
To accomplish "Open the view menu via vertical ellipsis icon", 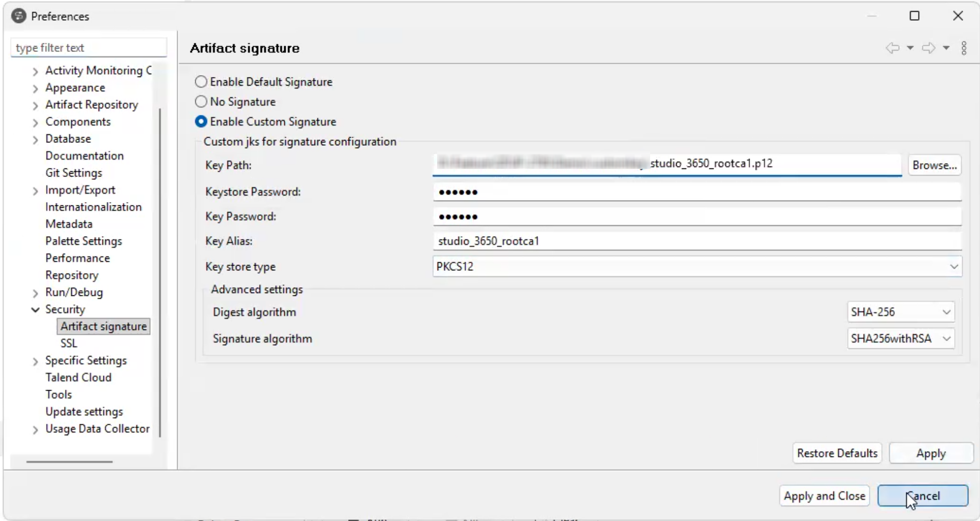I will pyautogui.click(x=965, y=48).
